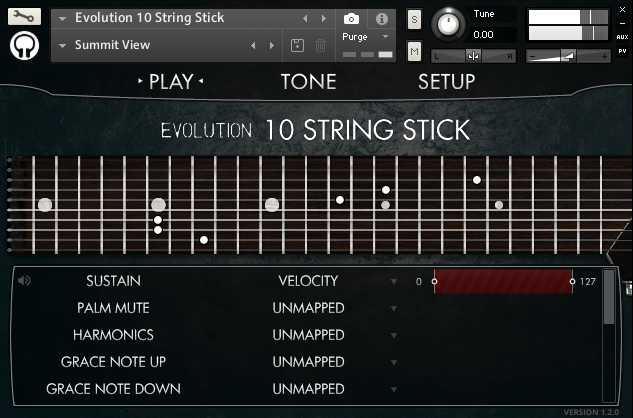Open the GRACE NOTE UP mapping dropdown

pos(394,362)
